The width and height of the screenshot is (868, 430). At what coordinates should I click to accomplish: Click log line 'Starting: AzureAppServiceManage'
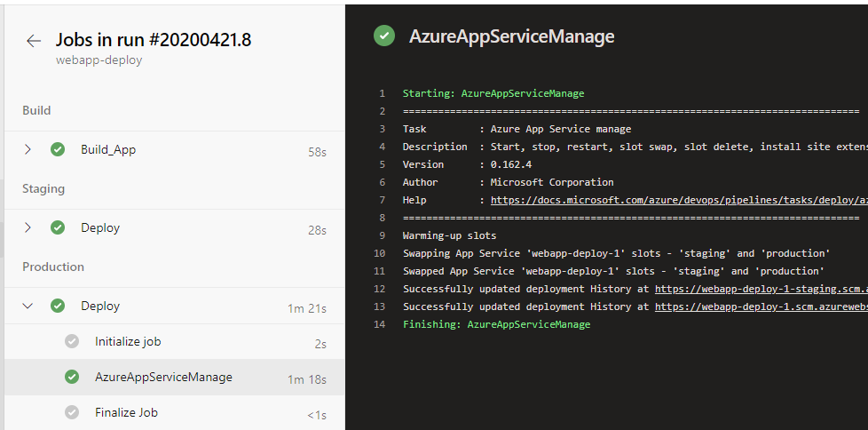click(493, 93)
